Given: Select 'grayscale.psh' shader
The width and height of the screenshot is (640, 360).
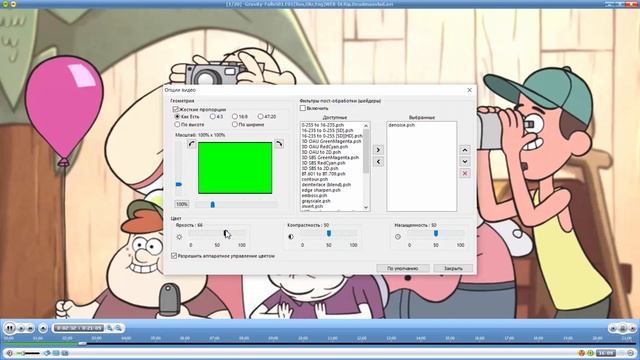Looking at the screenshot, I should point(316,201).
